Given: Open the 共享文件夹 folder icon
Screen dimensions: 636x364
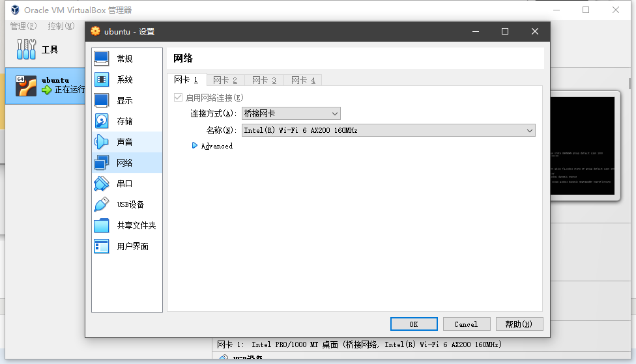Looking at the screenshot, I should click(x=102, y=225).
